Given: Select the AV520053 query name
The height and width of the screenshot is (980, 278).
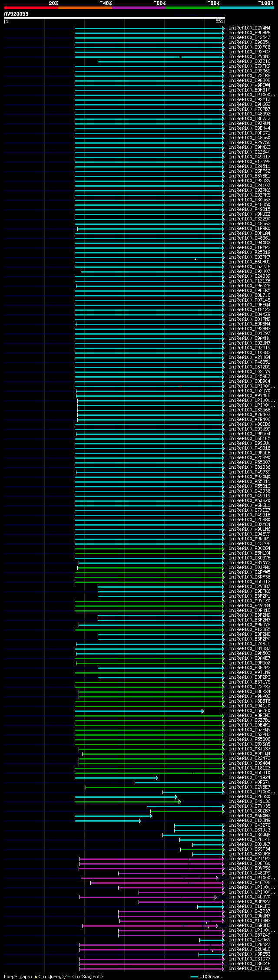Looking at the screenshot, I should 17,14.
